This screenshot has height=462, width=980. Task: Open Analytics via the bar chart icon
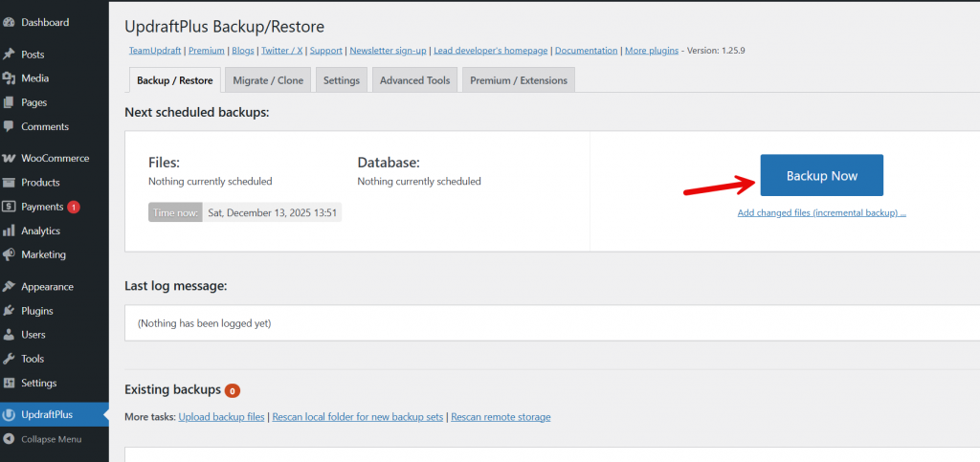9,231
